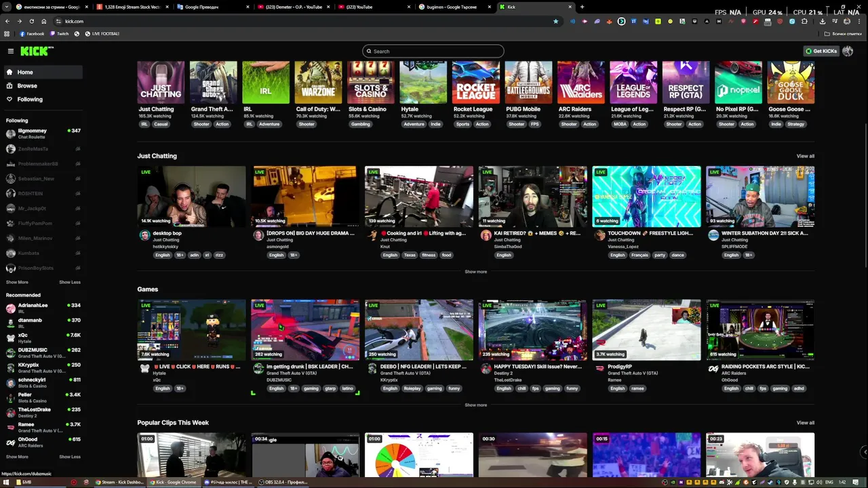Toggle the sidebar with the hamburger menu icon
Screen dimensions: 868x488
pos(11,51)
